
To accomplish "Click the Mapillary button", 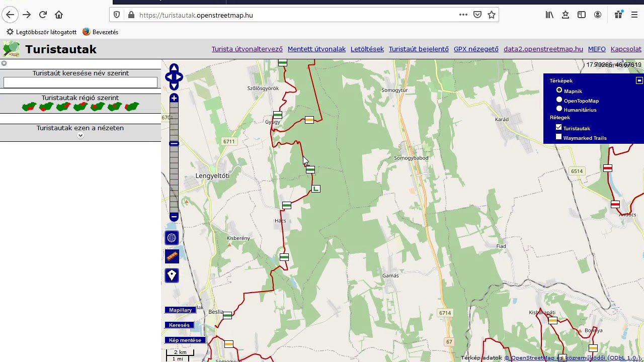I will (x=181, y=310).
